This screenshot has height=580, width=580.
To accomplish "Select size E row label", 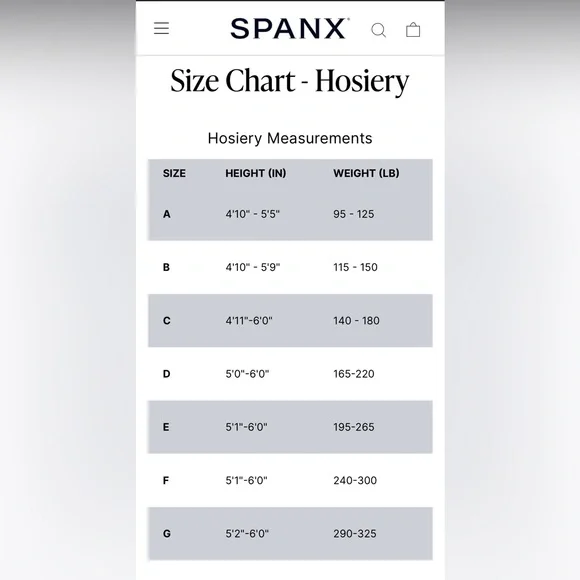I will click(x=166, y=427).
